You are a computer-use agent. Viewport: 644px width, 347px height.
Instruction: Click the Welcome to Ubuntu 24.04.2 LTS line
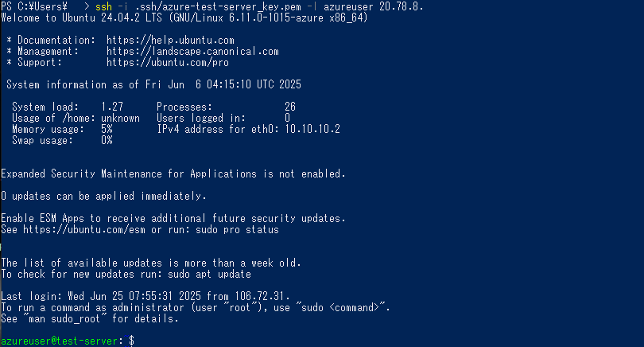(184, 18)
